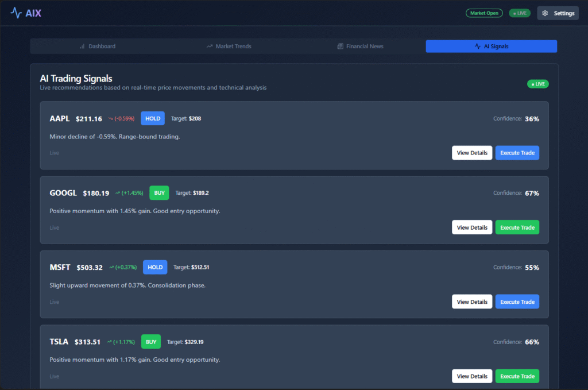Click AAPL downward trend icon
The width and height of the screenshot is (588, 390).
[111, 118]
